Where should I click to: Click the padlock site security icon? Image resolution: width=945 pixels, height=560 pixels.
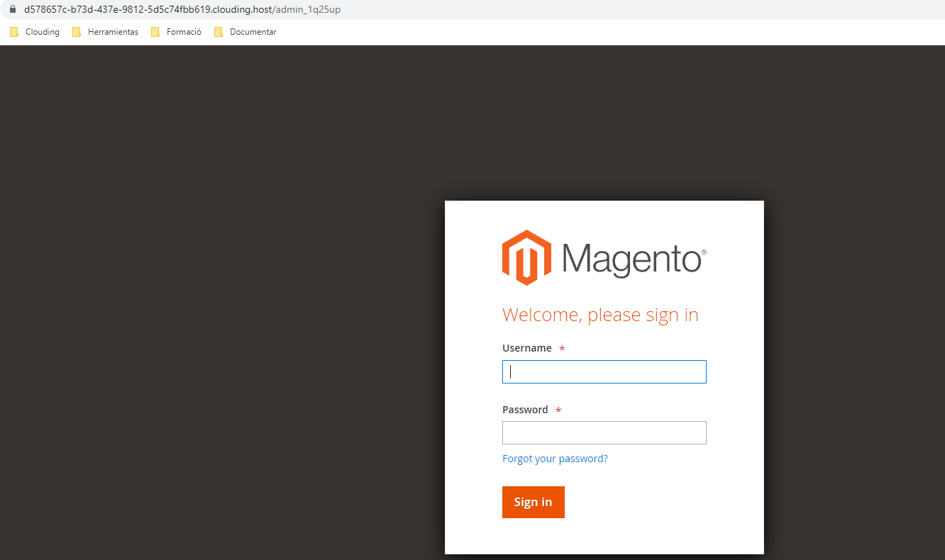(x=11, y=10)
